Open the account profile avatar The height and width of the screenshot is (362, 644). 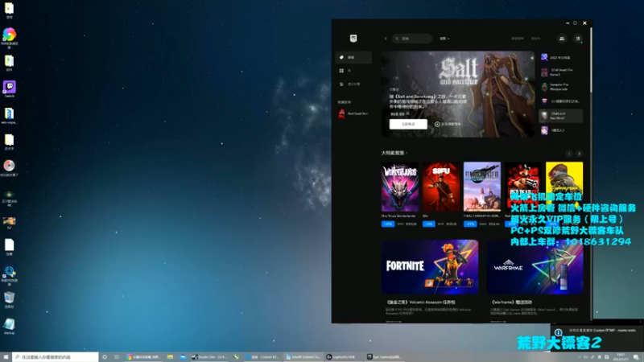[578, 39]
